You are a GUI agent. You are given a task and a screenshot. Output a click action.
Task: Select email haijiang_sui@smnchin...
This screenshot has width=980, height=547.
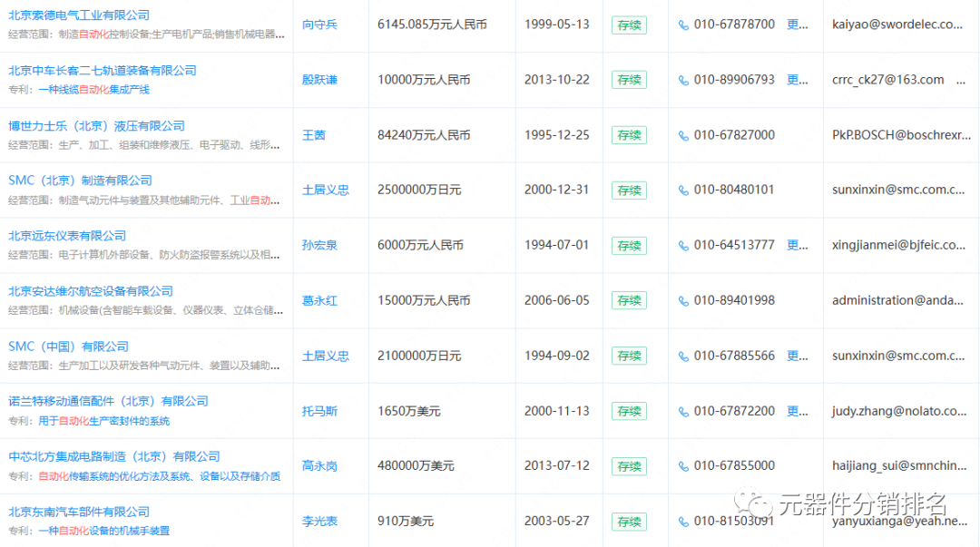(x=899, y=465)
